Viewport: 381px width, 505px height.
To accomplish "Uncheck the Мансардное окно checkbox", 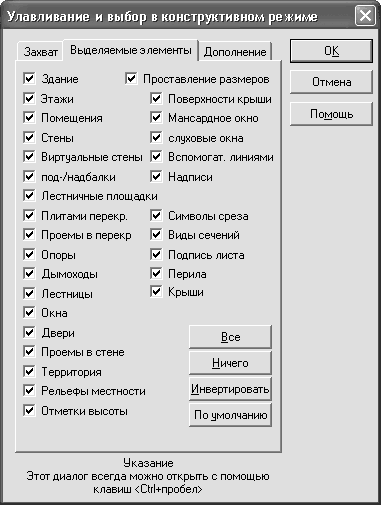I will pyautogui.click(x=156, y=118).
